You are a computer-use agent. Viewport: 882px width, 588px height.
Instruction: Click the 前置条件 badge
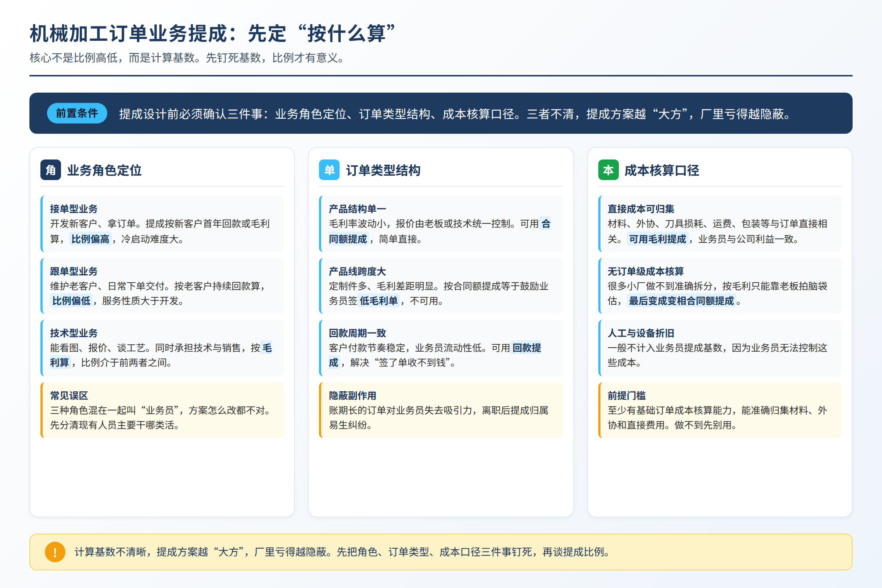[x=77, y=113]
